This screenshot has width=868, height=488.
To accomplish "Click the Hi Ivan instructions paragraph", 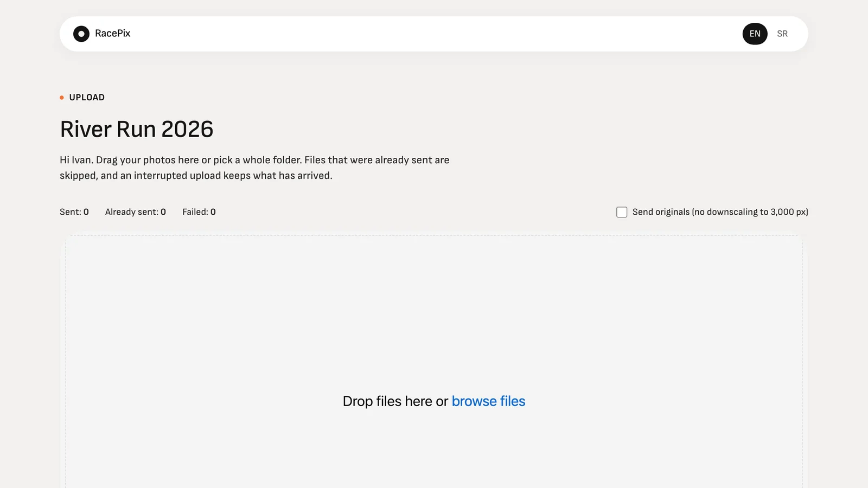I will [x=254, y=168].
